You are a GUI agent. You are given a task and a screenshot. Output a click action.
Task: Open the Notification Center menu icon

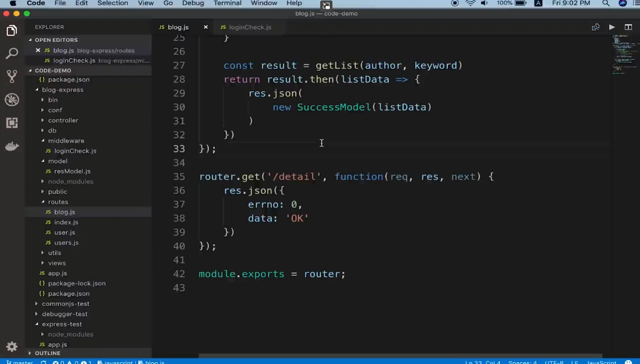click(636, 3)
